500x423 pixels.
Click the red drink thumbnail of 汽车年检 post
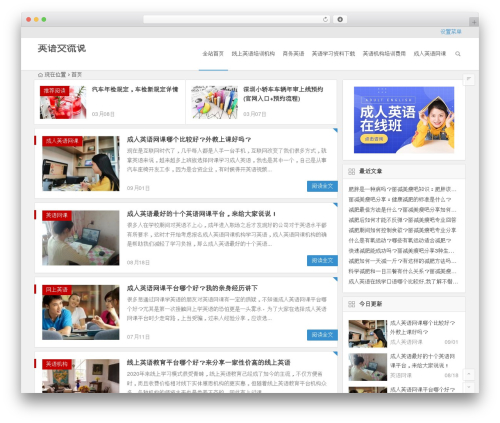(63, 102)
